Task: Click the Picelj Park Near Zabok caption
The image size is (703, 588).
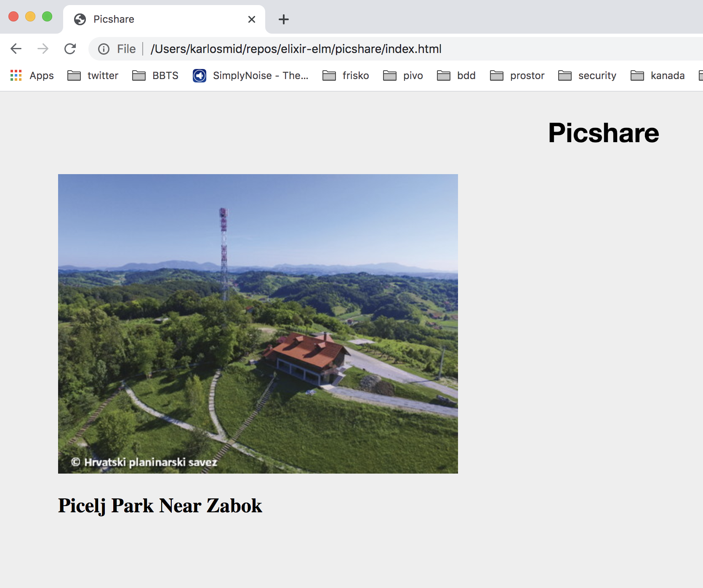Action: (160, 506)
